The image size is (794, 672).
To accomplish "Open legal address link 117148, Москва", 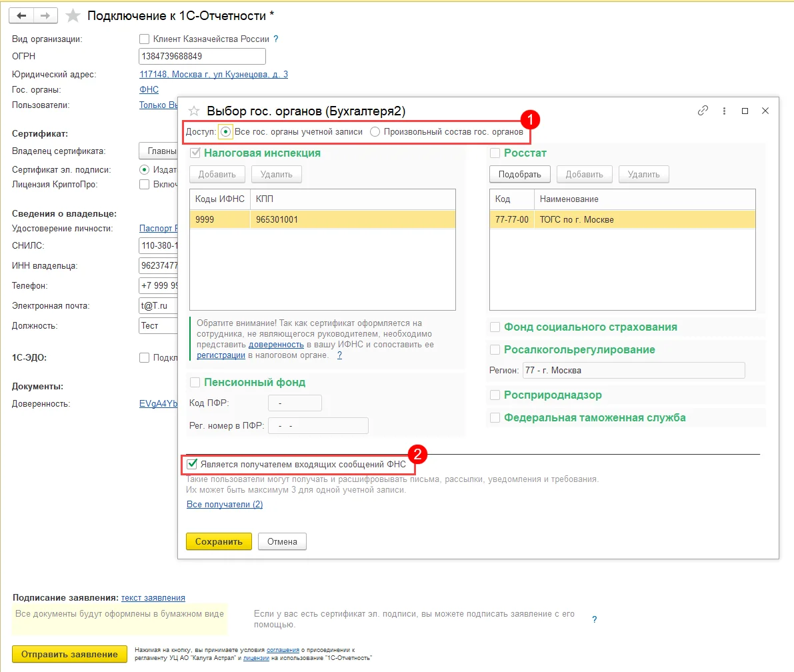I will [x=214, y=75].
